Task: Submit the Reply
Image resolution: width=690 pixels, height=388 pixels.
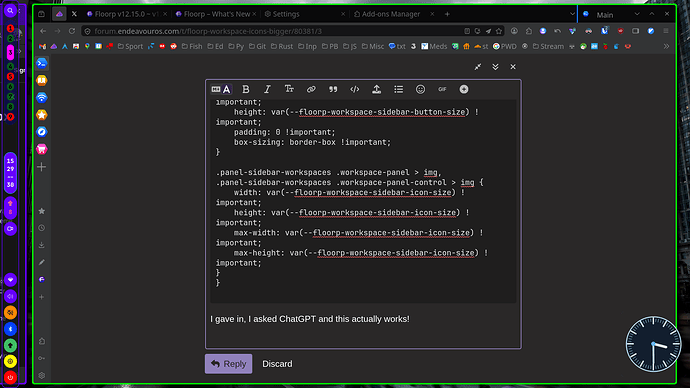Action: (228, 364)
